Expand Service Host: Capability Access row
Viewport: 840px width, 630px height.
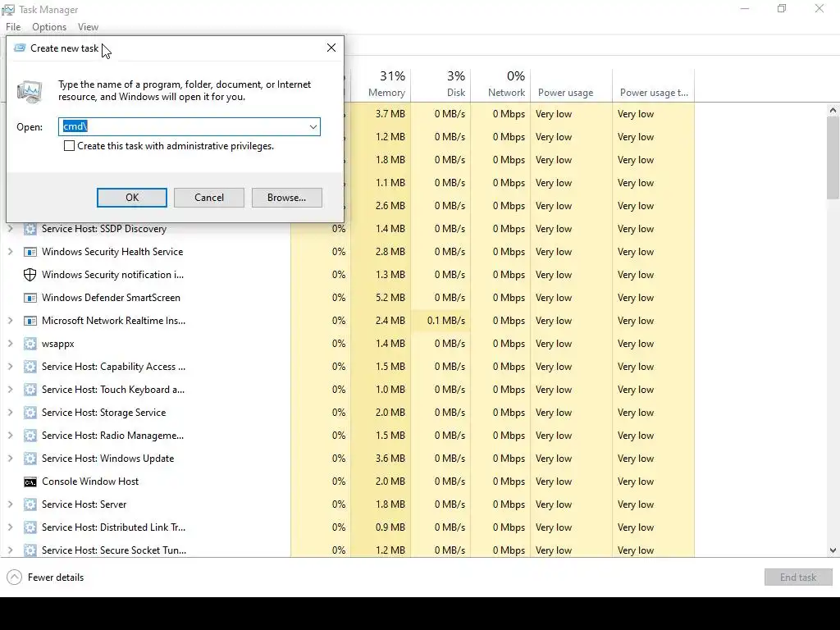pyautogui.click(x=10, y=367)
